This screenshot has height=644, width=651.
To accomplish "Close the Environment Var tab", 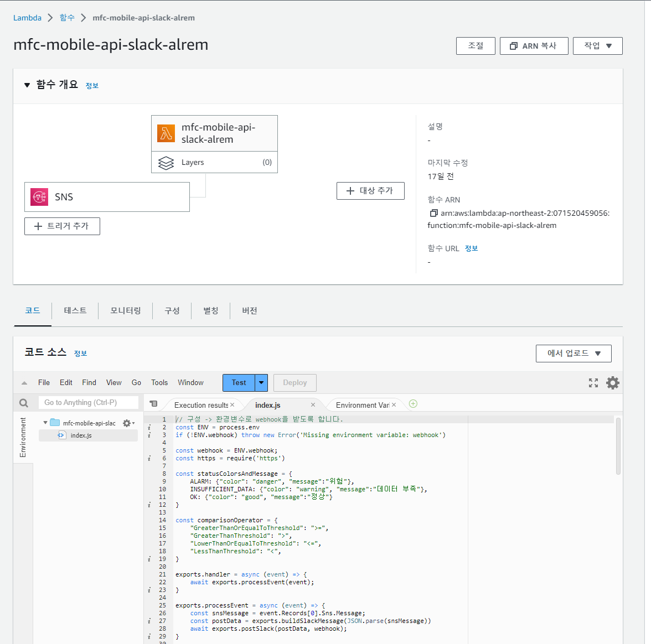I will point(394,404).
